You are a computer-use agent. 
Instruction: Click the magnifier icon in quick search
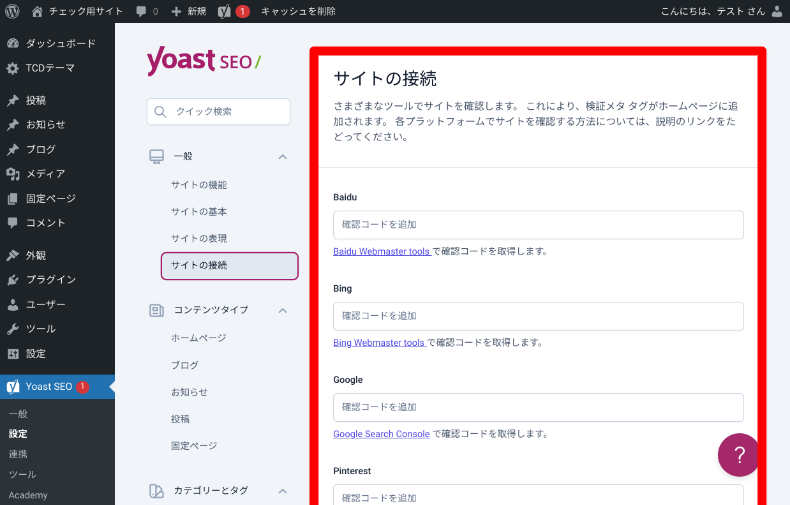tap(160, 111)
